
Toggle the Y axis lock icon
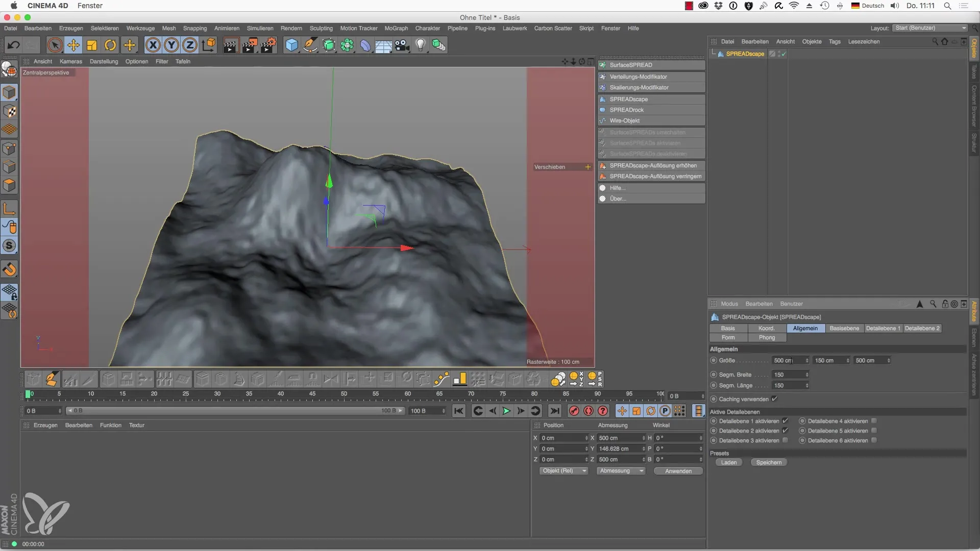(x=171, y=45)
